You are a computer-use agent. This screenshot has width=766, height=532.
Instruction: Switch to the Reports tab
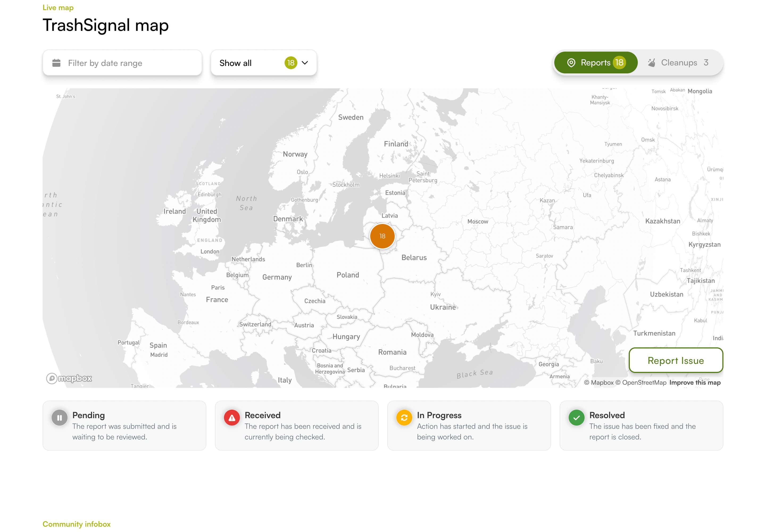click(x=596, y=63)
